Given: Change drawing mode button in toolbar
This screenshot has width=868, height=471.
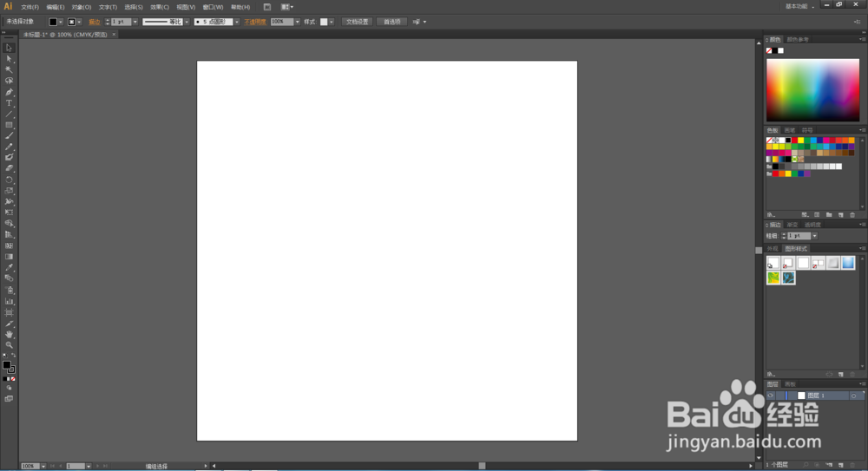Looking at the screenshot, I should pos(9,389).
